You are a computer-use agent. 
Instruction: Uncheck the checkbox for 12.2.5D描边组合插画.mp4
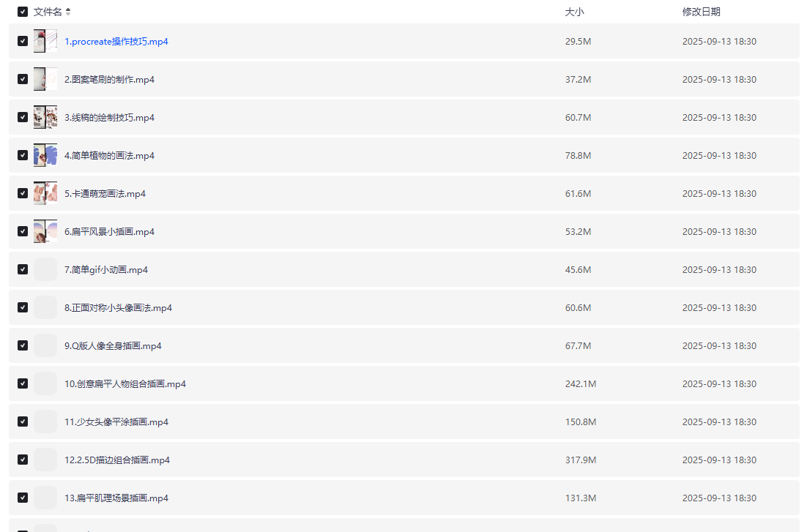(x=23, y=460)
